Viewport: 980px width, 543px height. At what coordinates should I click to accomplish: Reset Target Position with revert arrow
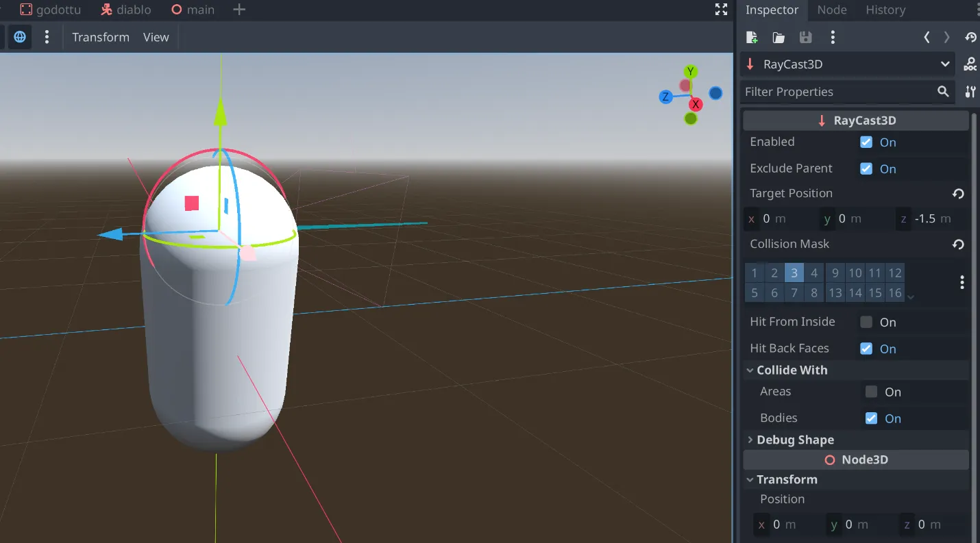pos(958,194)
